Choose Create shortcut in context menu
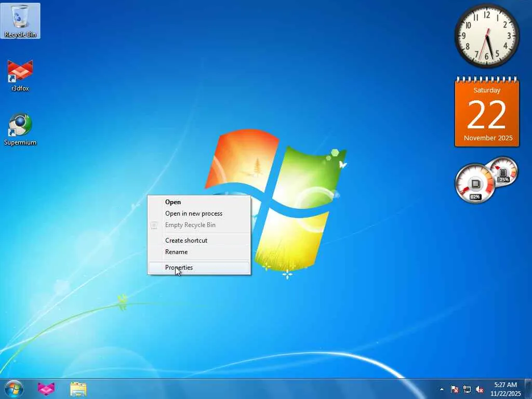The height and width of the screenshot is (399, 532). tap(199, 240)
